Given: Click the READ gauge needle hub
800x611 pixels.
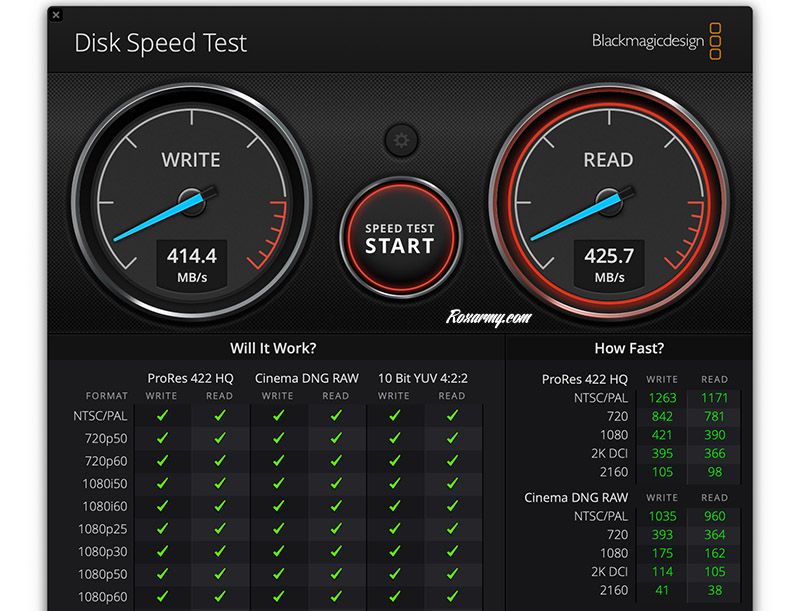Looking at the screenshot, I should pos(608,201).
